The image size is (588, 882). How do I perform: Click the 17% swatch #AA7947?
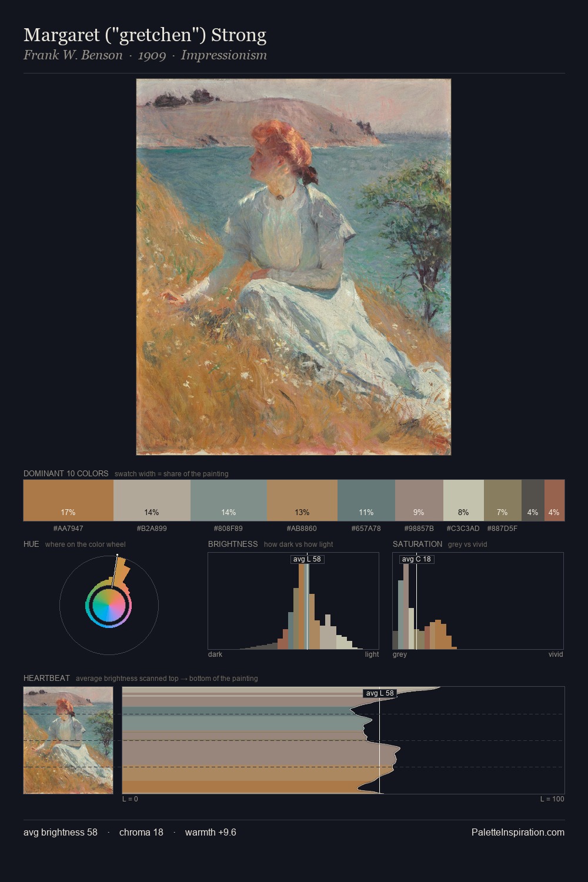(x=68, y=500)
